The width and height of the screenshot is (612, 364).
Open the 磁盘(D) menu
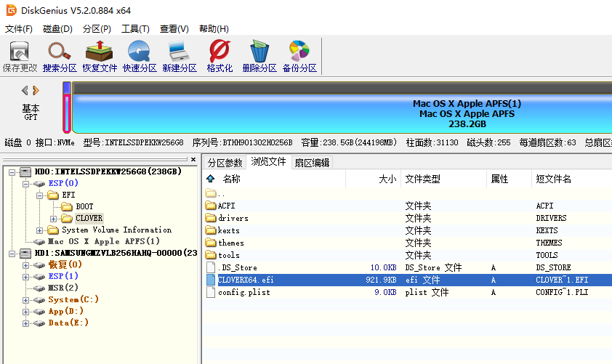pyautogui.click(x=57, y=29)
